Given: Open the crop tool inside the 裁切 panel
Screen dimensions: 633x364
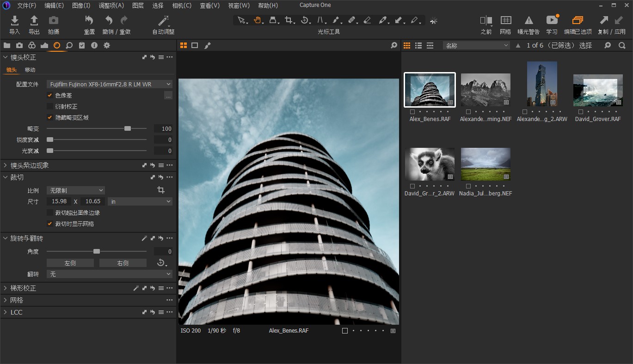Looking at the screenshot, I should click(x=160, y=189).
